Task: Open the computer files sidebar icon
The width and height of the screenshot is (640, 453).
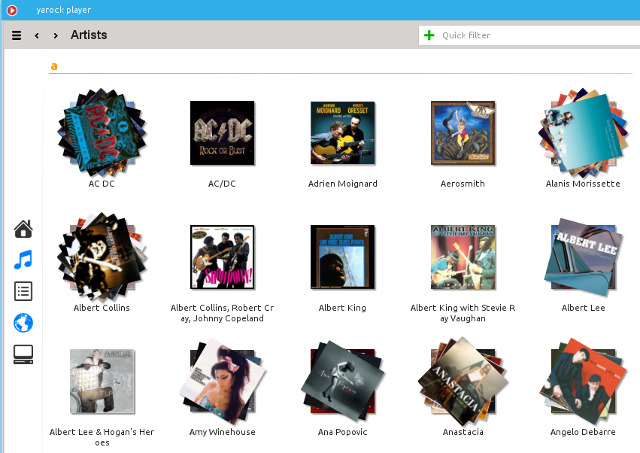Action: (23, 354)
